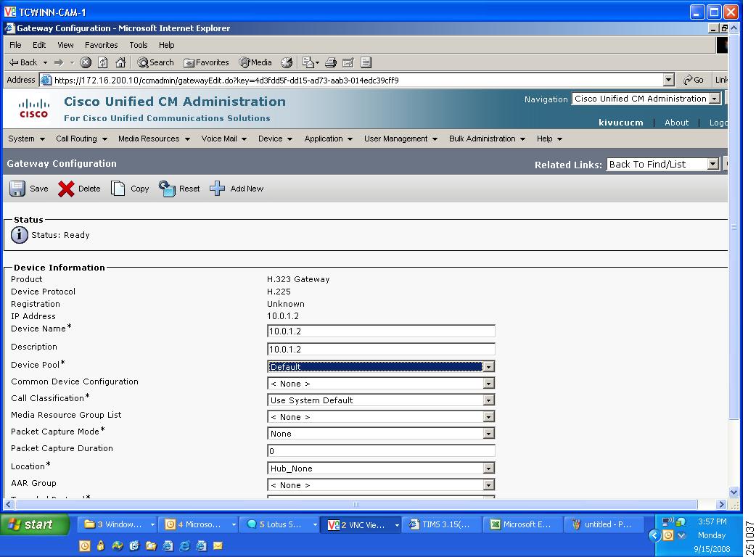
Task: Click the Go button icon
Action: tap(694, 80)
